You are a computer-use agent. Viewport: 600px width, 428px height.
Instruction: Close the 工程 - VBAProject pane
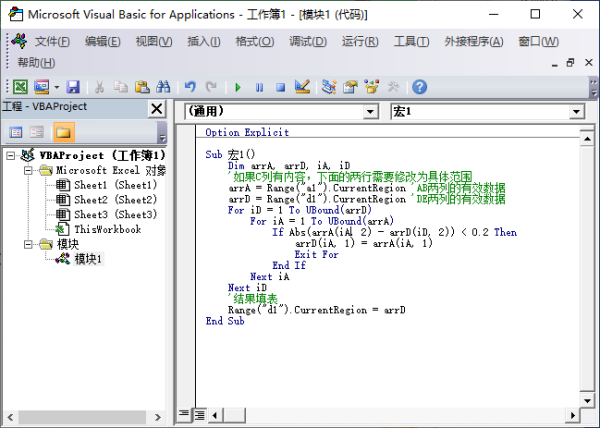[156, 108]
